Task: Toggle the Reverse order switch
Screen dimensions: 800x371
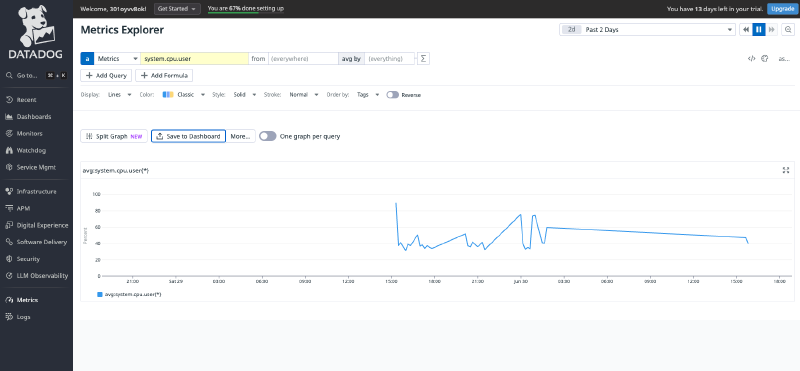Action: pyautogui.click(x=392, y=95)
